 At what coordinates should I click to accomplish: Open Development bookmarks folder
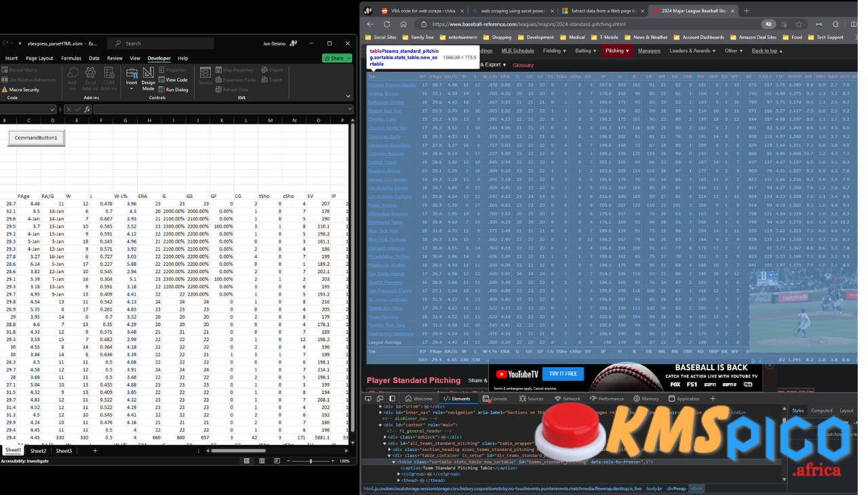coord(535,37)
